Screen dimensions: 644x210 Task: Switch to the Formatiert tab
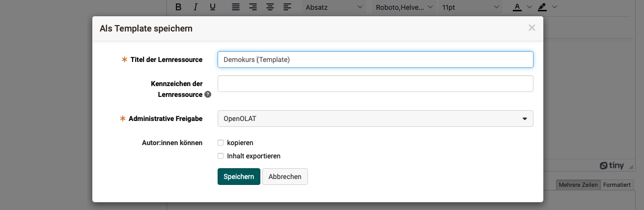click(616, 185)
